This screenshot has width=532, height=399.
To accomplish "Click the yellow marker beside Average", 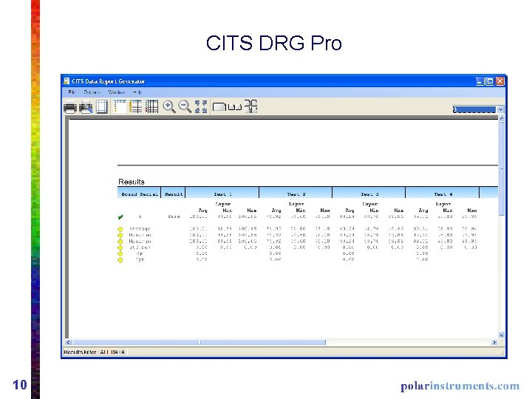I will pos(120,229).
